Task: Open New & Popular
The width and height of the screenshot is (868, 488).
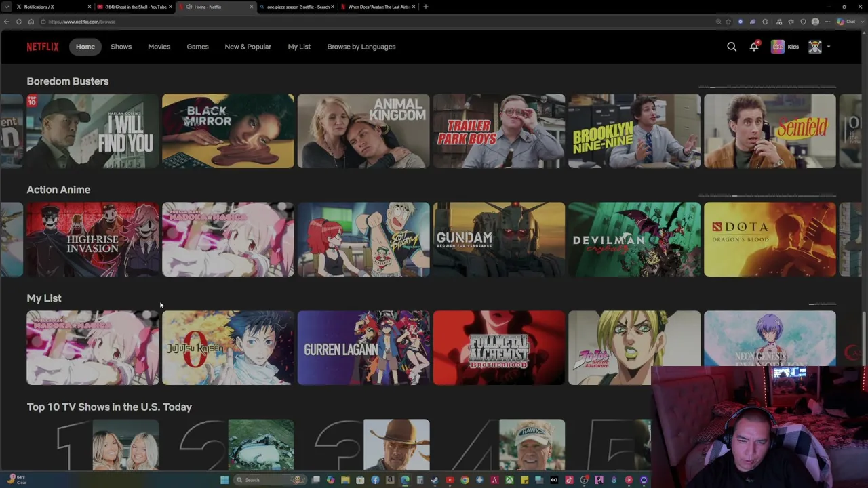Action: point(248,47)
